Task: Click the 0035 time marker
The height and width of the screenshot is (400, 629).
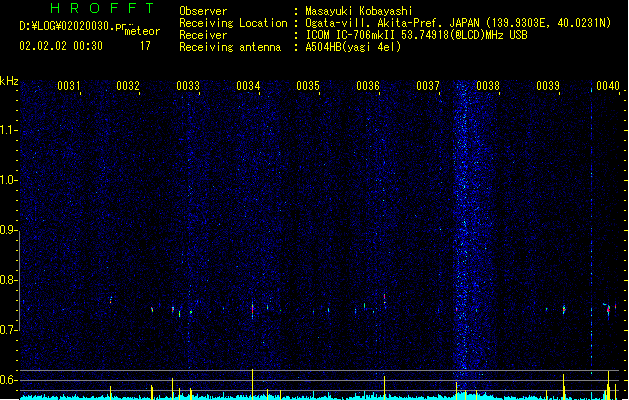Action: [308, 86]
